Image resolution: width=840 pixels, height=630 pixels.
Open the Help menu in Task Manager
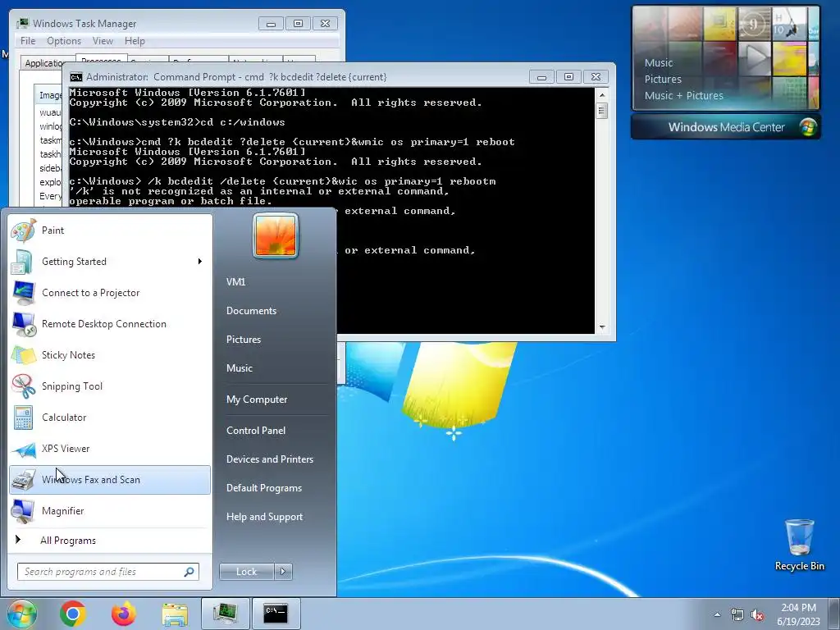(x=135, y=41)
